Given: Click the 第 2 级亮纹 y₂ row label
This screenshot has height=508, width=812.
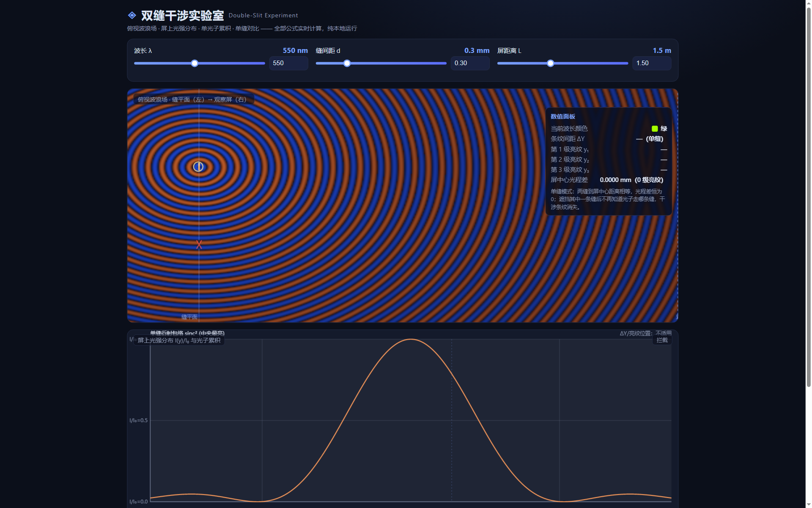Looking at the screenshot, I should [570, 160].
